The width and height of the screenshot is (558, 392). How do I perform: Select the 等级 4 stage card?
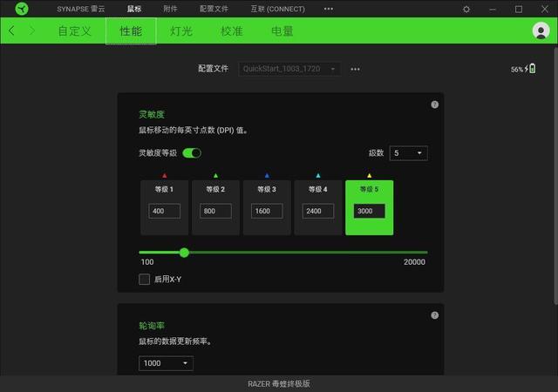318,207
